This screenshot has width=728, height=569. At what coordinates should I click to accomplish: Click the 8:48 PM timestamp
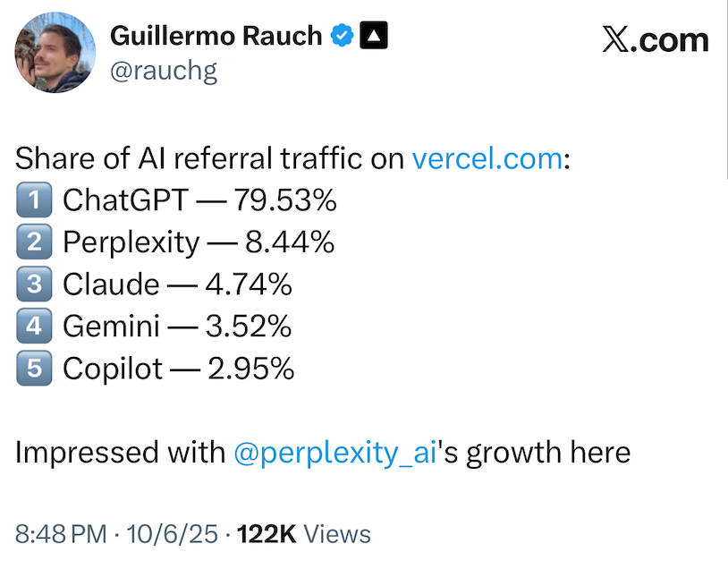coord(62,534)
